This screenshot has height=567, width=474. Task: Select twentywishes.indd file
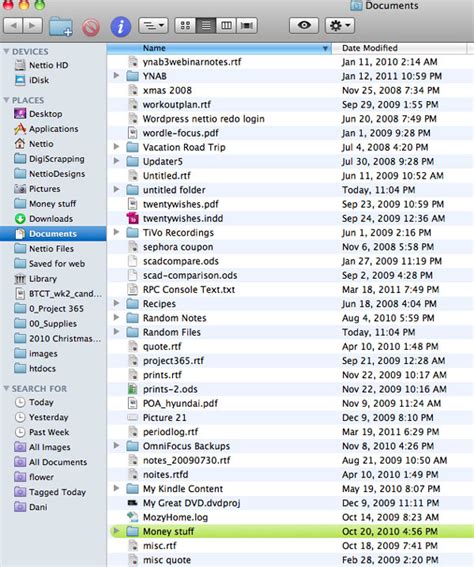click(x=183, y=218)
